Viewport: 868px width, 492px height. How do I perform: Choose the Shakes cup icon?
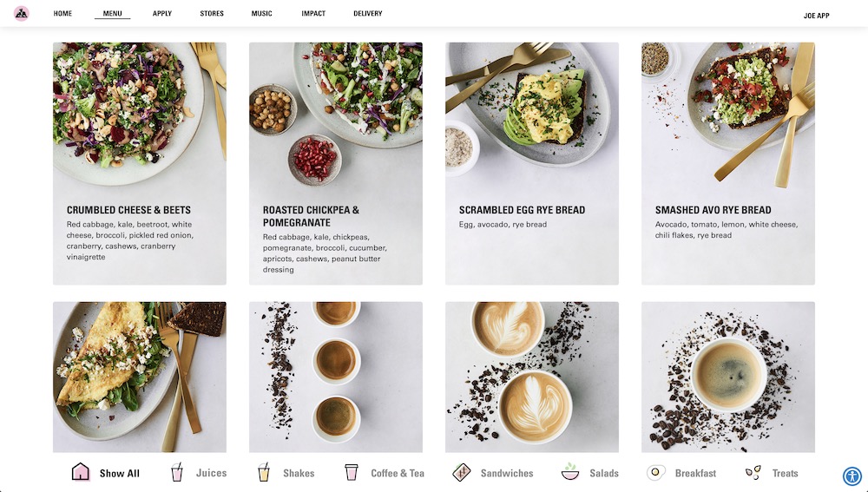point(264,473)
